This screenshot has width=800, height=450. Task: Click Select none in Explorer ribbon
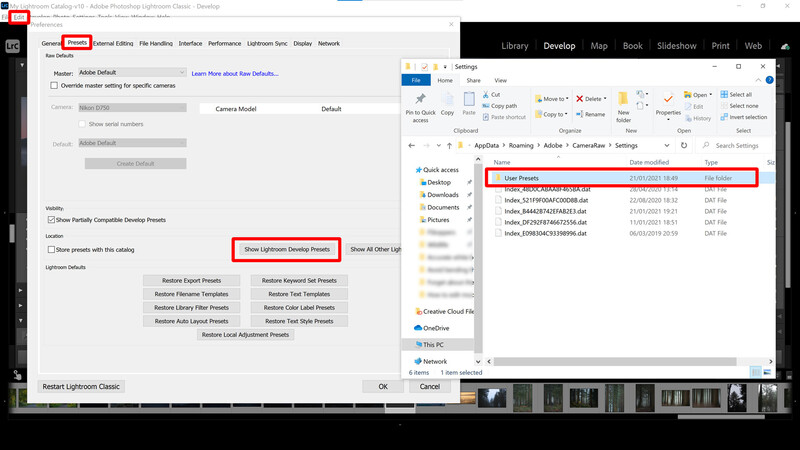point(739,106)
